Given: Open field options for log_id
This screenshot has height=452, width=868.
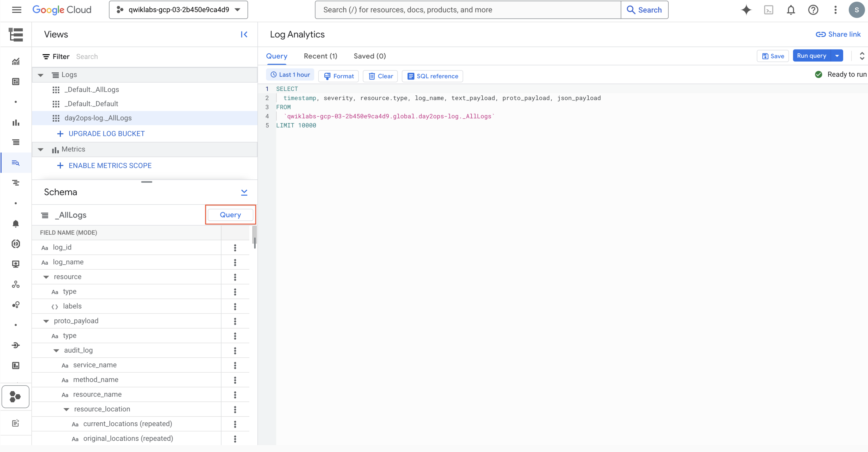Looking at the screenshot, I should click(235, 248).
